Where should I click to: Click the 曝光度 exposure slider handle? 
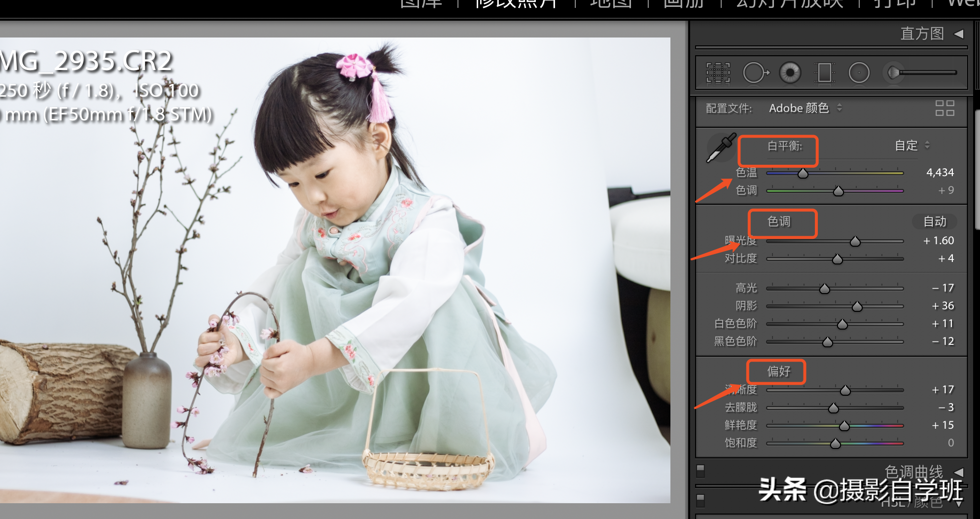pyautogui.click(x=855, y=241)
